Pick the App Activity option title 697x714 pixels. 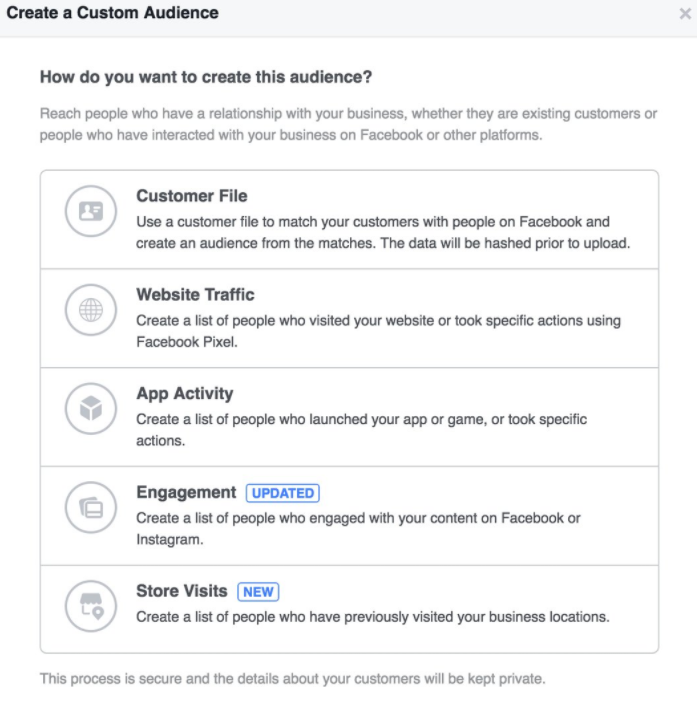tap(184, 394)
